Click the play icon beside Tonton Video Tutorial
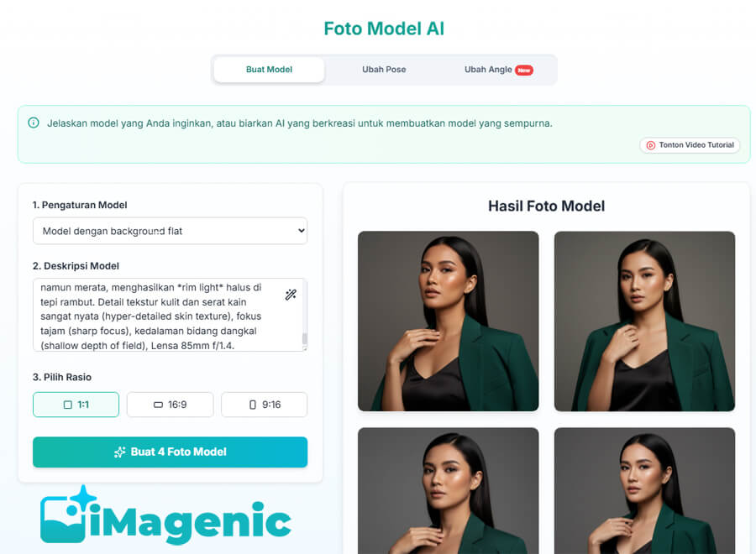 650,145
